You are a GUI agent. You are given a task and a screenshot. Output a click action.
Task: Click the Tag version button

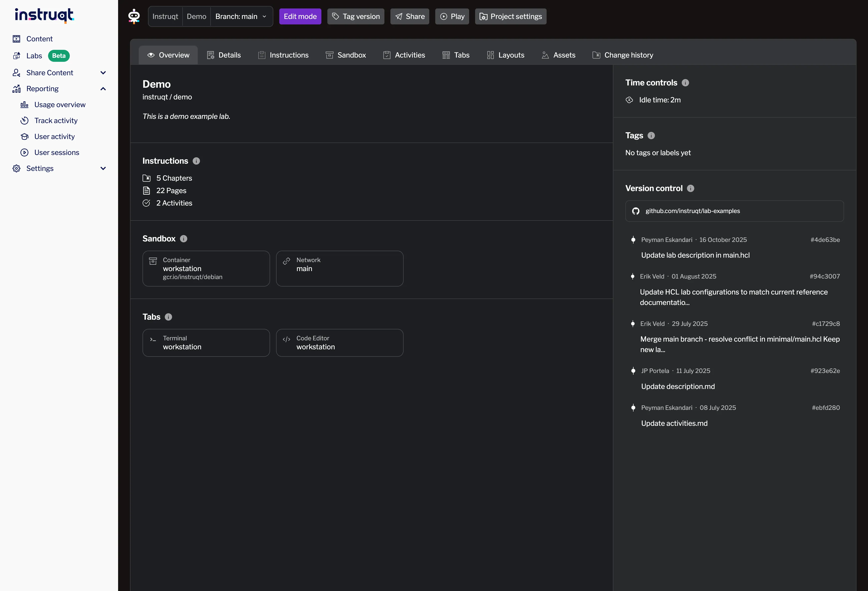(356, 16)
